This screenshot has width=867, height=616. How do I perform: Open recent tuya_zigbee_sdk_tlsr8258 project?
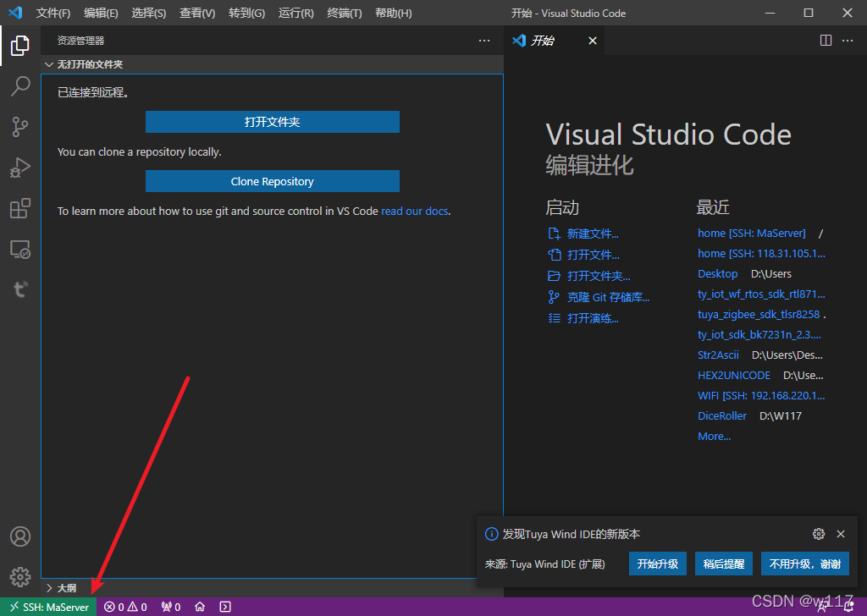pyautogui.click(x=759, y=315)
